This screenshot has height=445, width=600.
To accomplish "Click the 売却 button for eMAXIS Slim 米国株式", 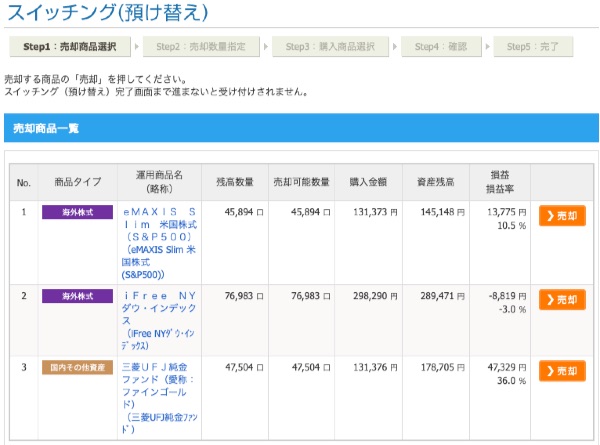I will [x=562, y=216].
